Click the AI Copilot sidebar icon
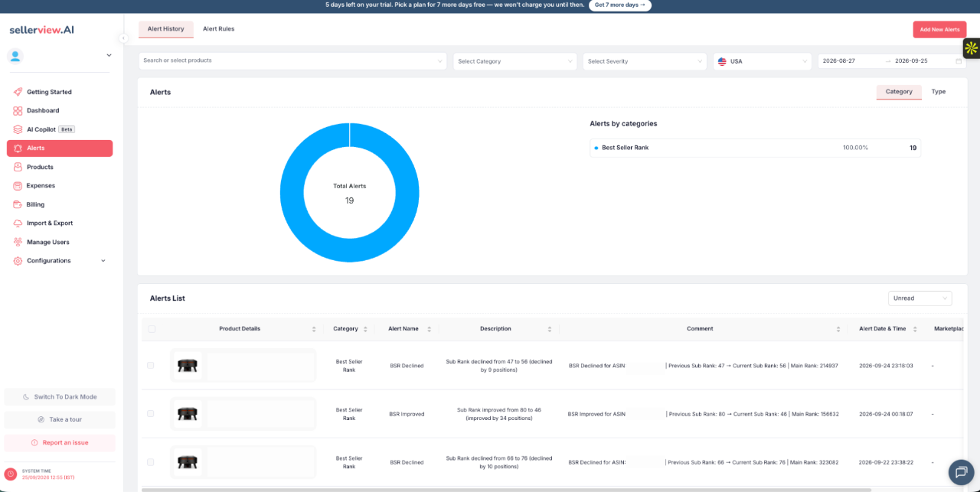Viewport: 980px width, 492px height. click(18, 129)
